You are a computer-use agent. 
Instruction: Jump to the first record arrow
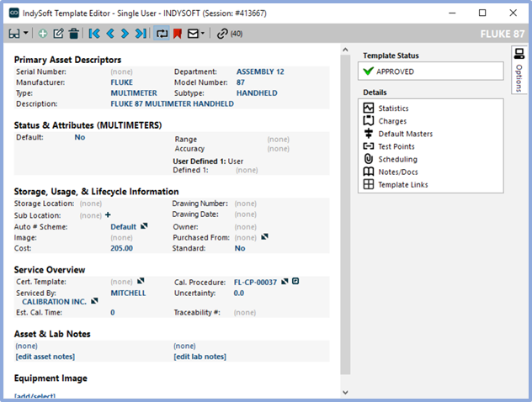(x=94, y=34)
